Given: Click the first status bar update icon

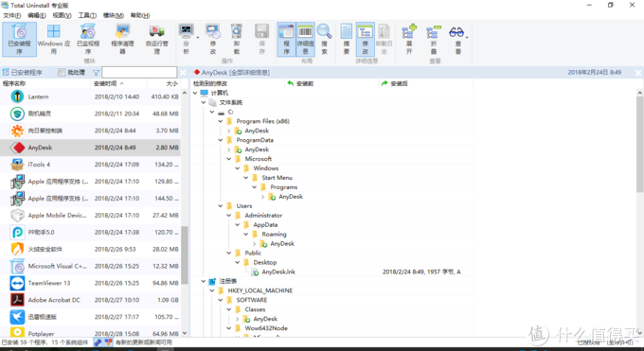Looking at the screenshot, I should coord(98,342).
